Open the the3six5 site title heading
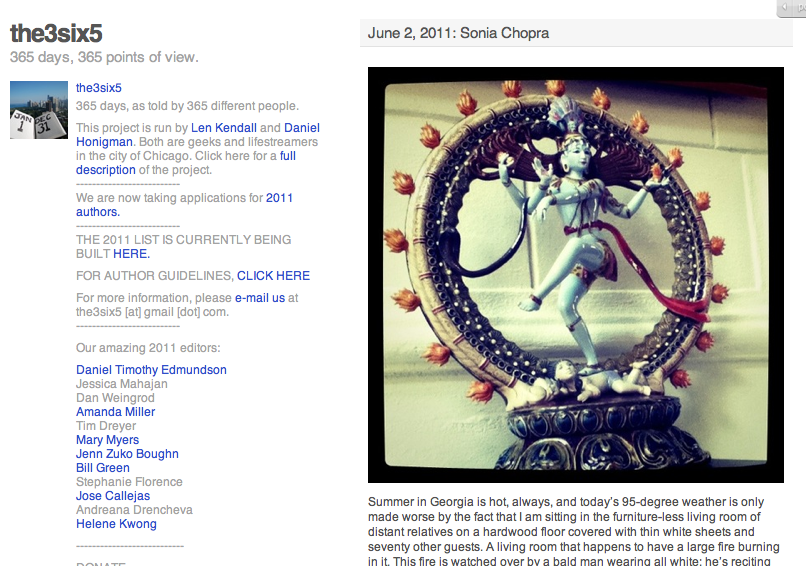This screenshot has height=566, width=806. pos(56,33)
